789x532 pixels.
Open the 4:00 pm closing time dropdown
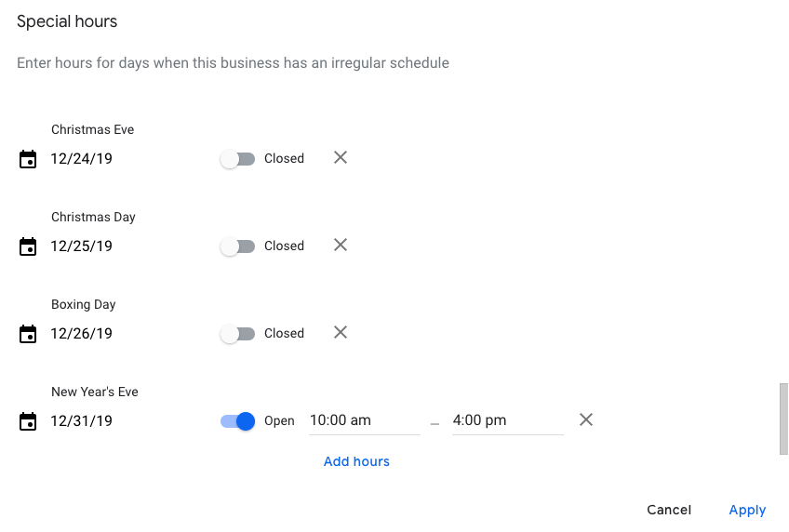(x=507, y=420)
